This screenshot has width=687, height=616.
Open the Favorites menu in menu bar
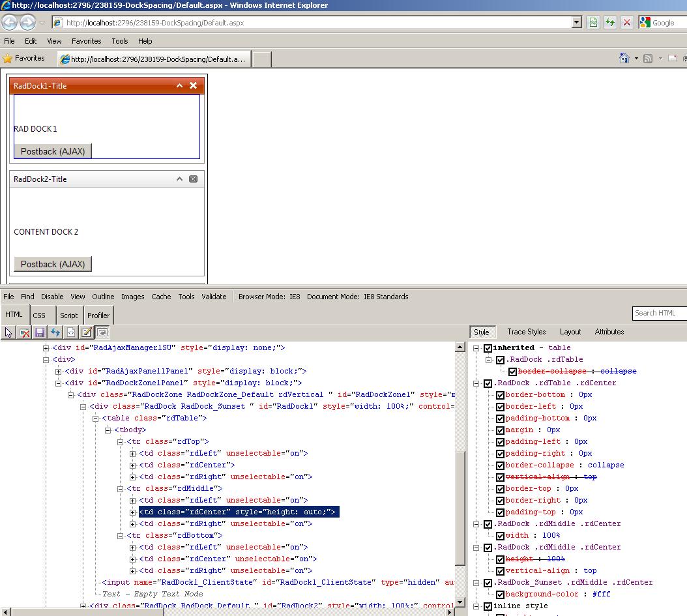click(86, 41)
